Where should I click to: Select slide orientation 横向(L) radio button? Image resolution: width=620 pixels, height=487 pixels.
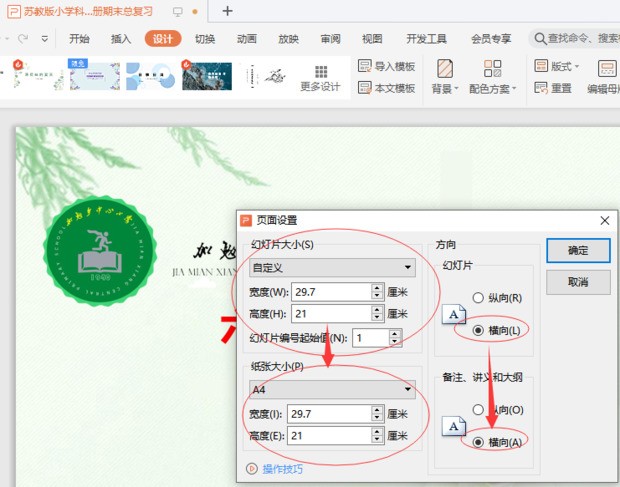coord(478,330)
